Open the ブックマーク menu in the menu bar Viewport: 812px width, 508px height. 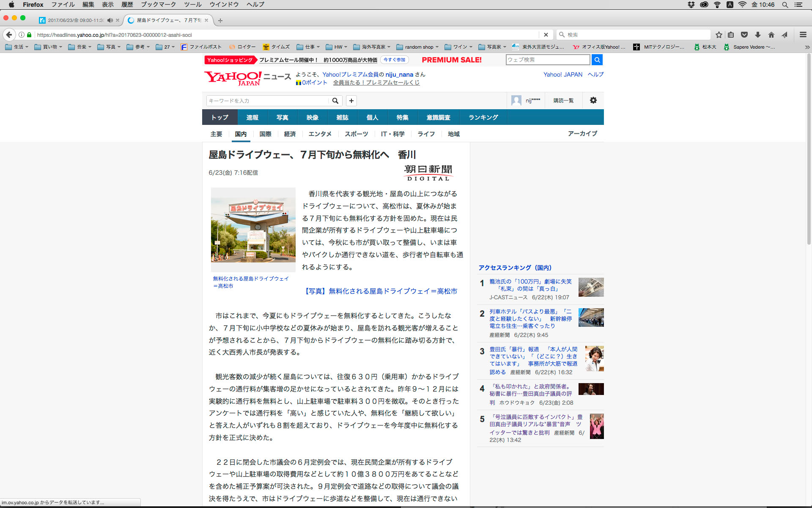[158, 5]
